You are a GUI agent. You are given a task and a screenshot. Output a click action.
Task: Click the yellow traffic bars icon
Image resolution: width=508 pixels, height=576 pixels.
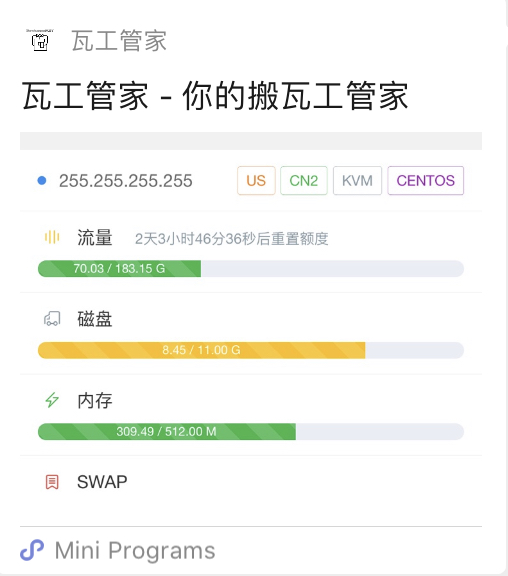(52, 237)
